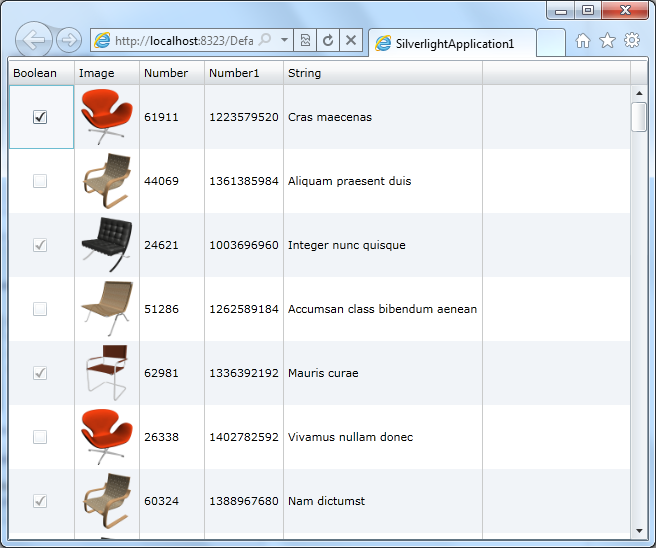Toggle checkbox in Mauris curae row

pyautogui.click(x=40, y=373)
